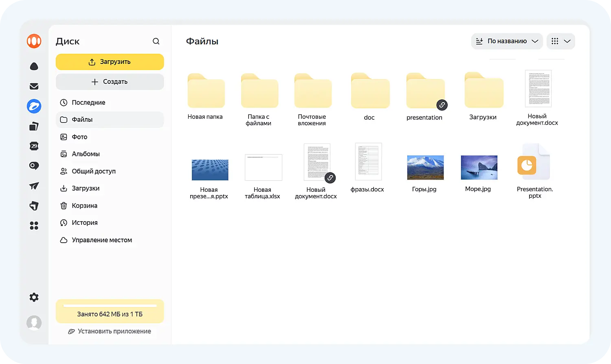
Task: Click the Создать create button
Action: 110,82
